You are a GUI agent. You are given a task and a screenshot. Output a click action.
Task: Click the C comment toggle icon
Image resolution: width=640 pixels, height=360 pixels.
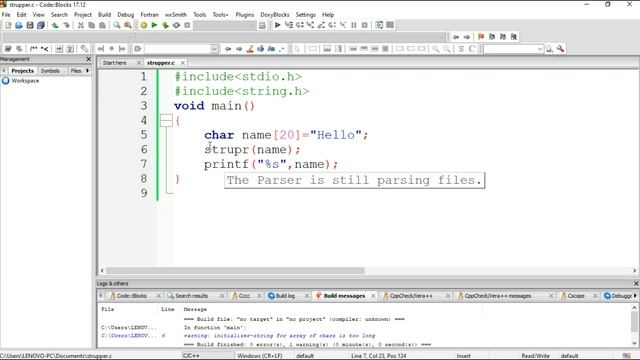472,49
